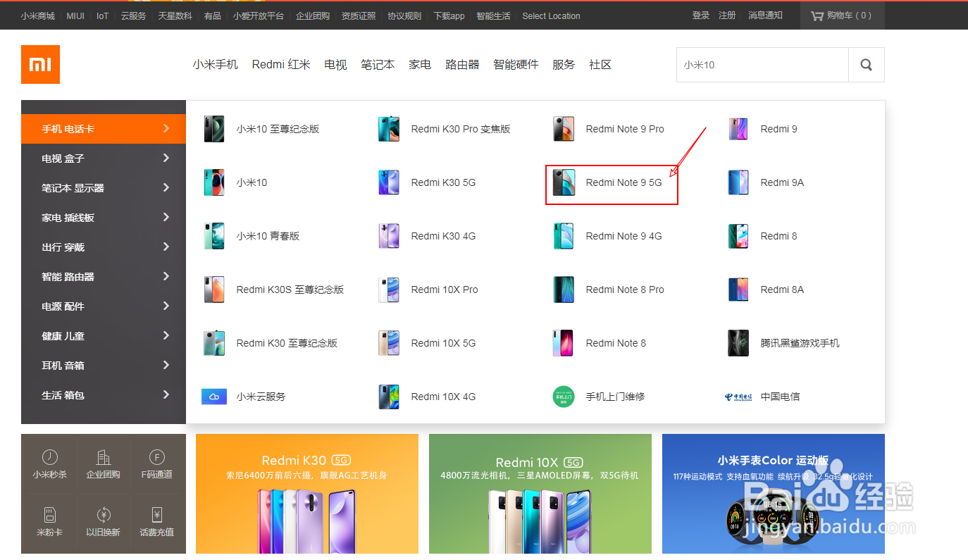The image size is (968, 560).
Task: Open the 小米手机 nav menu
Action: [216, 65]
